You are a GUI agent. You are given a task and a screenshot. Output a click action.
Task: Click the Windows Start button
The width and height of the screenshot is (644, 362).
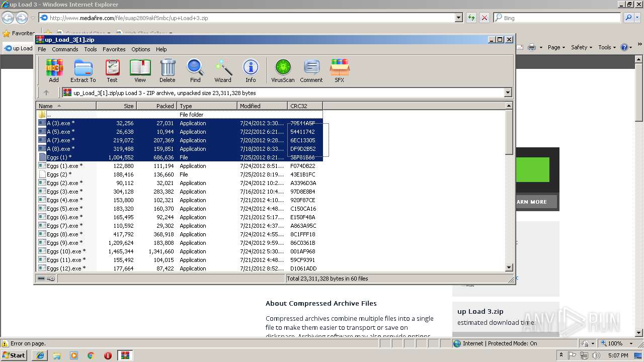click(15, 355)
